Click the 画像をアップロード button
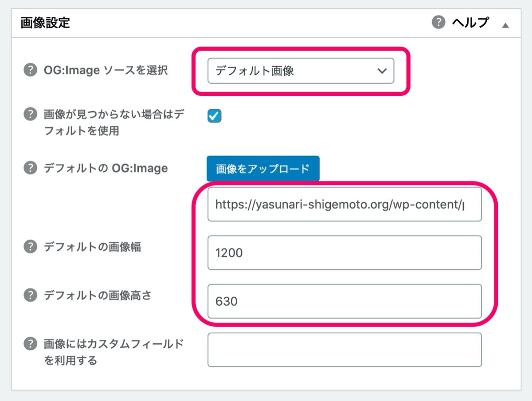Screen dimensions: 532x401 (263, 169)
